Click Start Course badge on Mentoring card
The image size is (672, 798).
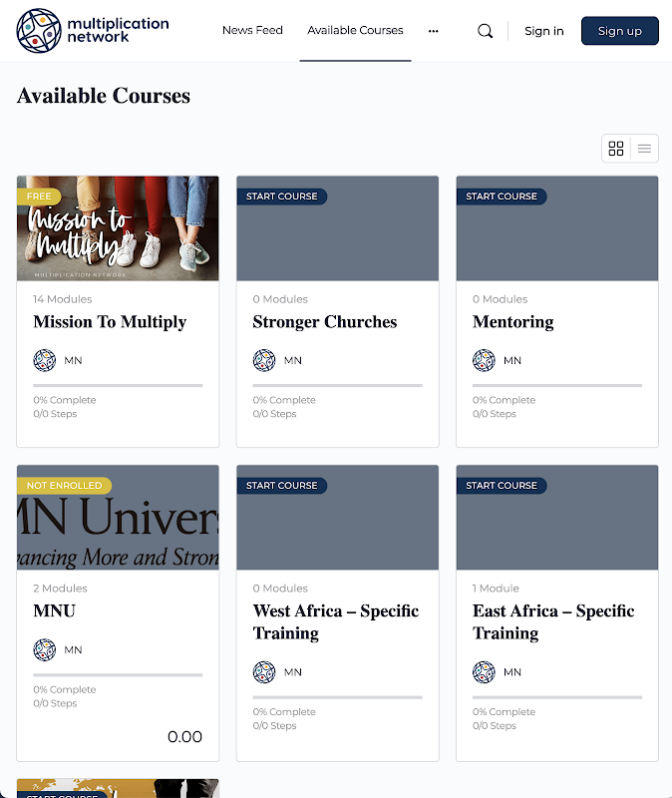pos(501,197)
